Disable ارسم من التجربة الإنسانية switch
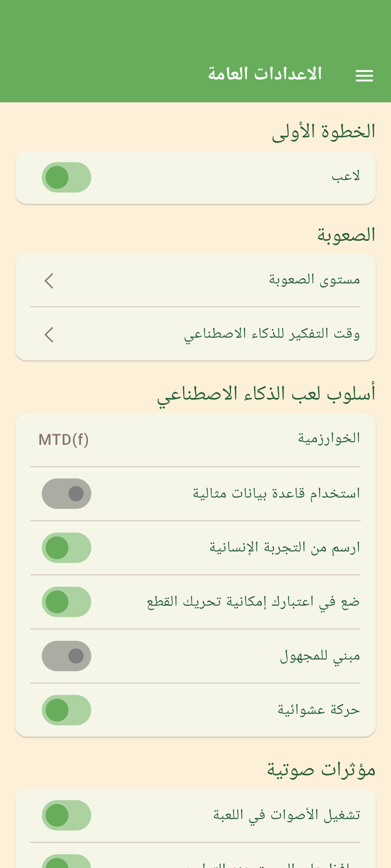The height and width of the screenshot is (868, 391). 66,548
